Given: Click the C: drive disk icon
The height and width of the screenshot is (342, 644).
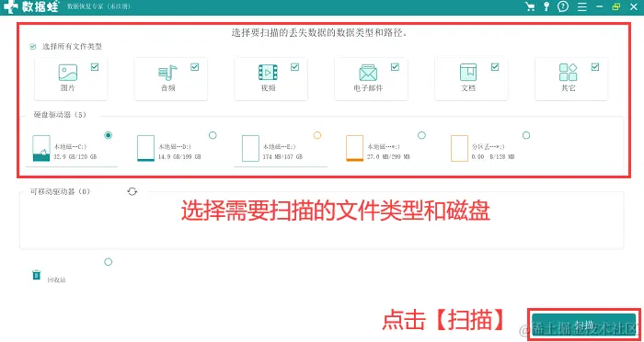Looking at the screenshot, I should pos(41,148).
